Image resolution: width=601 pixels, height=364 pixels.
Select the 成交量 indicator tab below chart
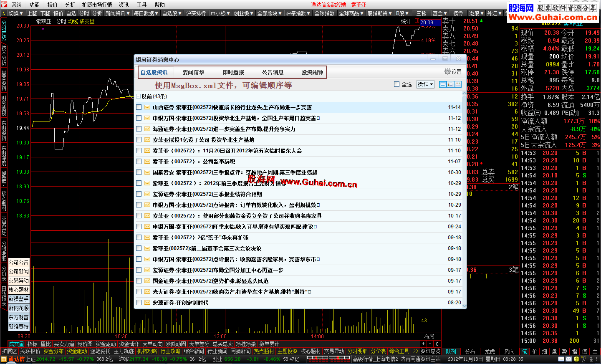pyautogui.click(x=17, y=344)
